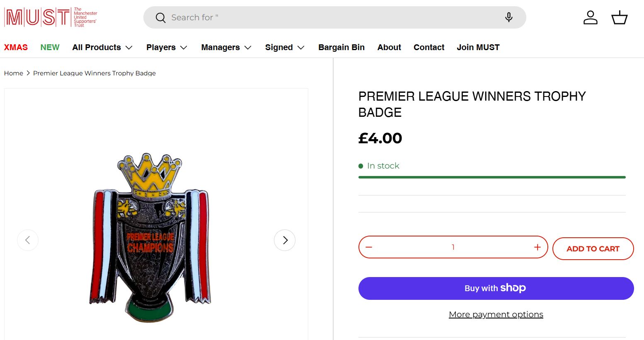Show the previous product image
644x340 pixels.
point(28,240)
